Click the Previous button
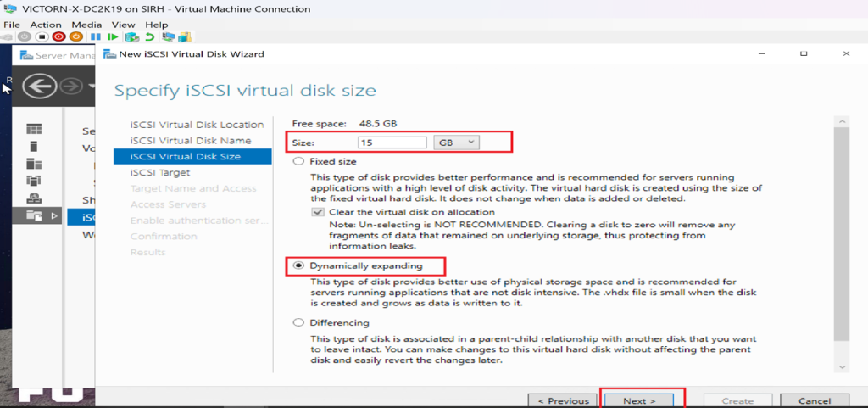This screenshot has width=868, height=408. coord(563,400)
